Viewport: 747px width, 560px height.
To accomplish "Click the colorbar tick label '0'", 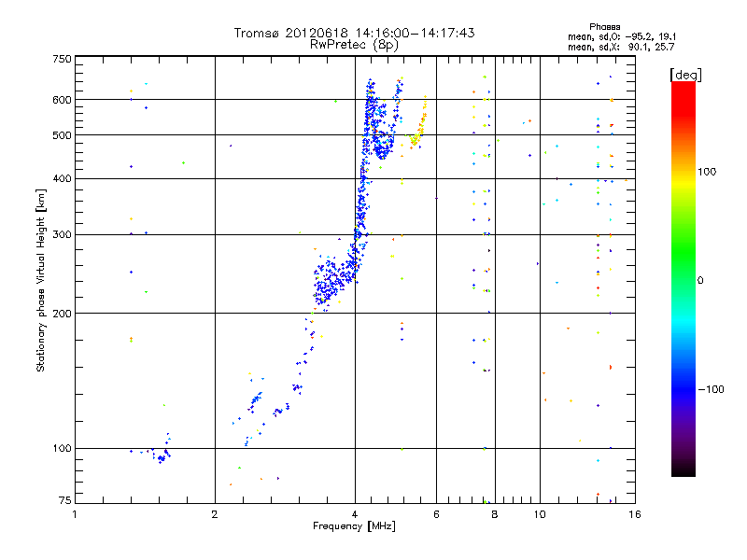I will (x=700, y=281).
